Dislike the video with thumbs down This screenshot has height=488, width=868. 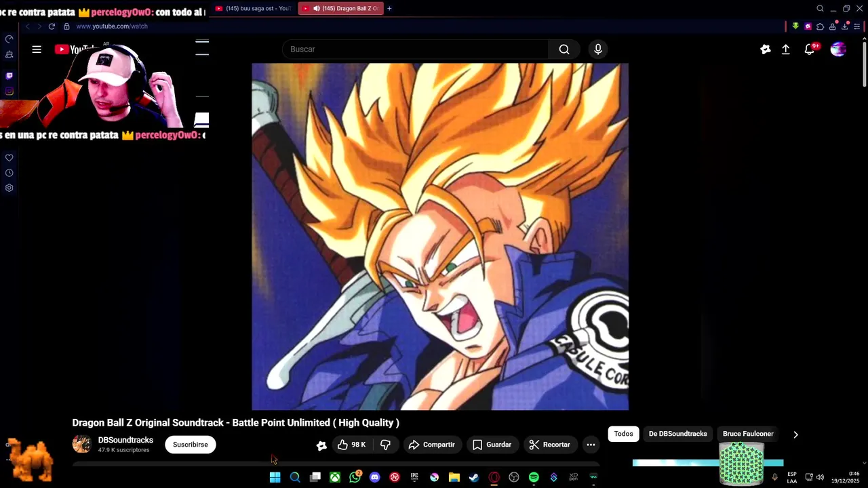point(385,445)
